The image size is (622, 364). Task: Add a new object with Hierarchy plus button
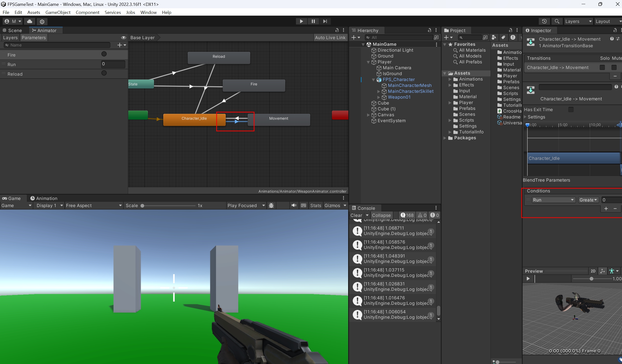pos(355,37)
